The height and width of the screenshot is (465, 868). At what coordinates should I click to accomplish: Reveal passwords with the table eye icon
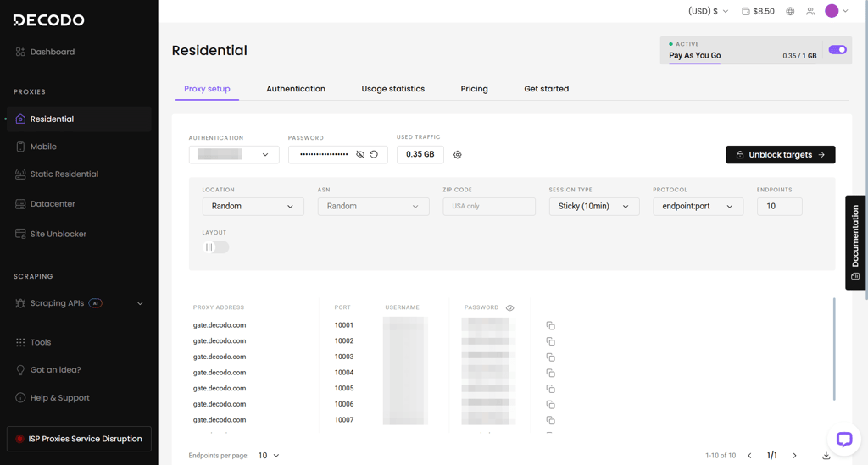tap(509, 308)
